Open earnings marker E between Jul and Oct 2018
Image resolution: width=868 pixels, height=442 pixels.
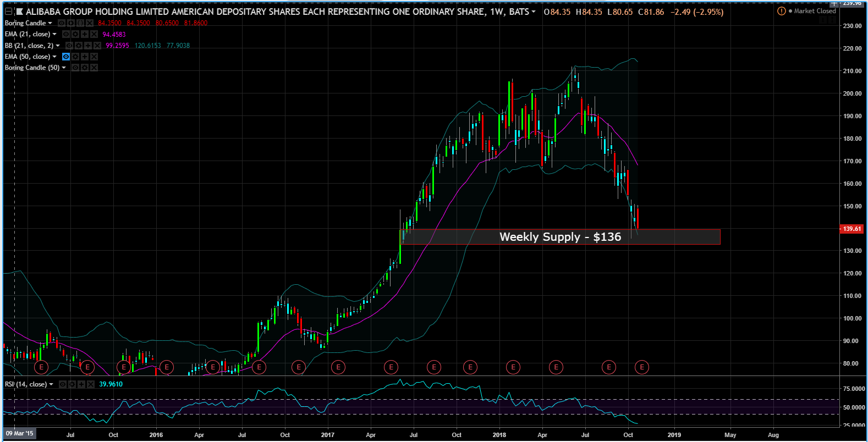point(609,367)
